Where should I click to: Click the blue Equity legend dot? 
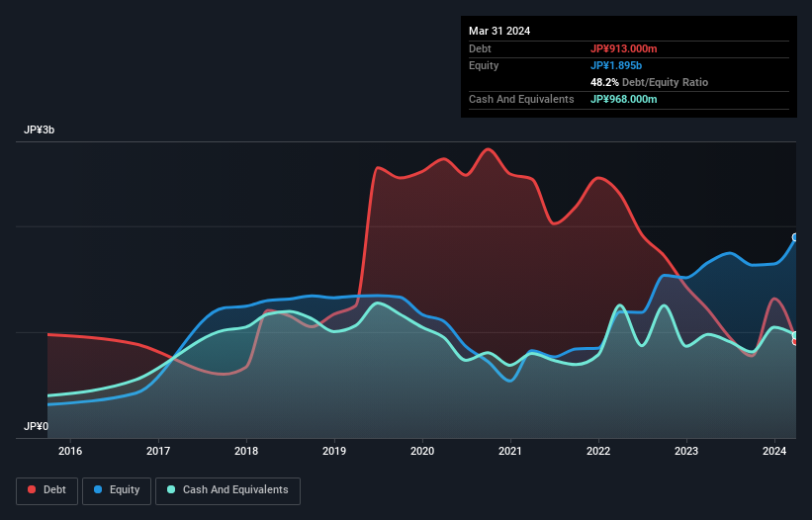(98, 489)
